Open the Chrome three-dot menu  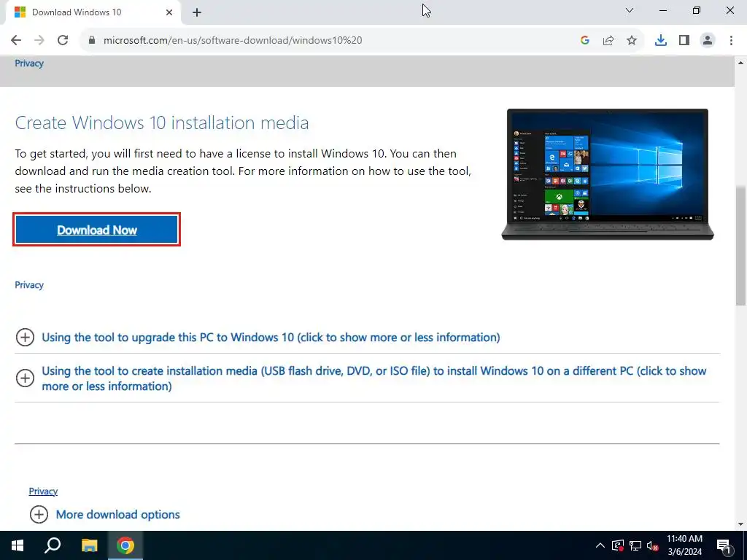pyautogui.click(x=731, y=40)
